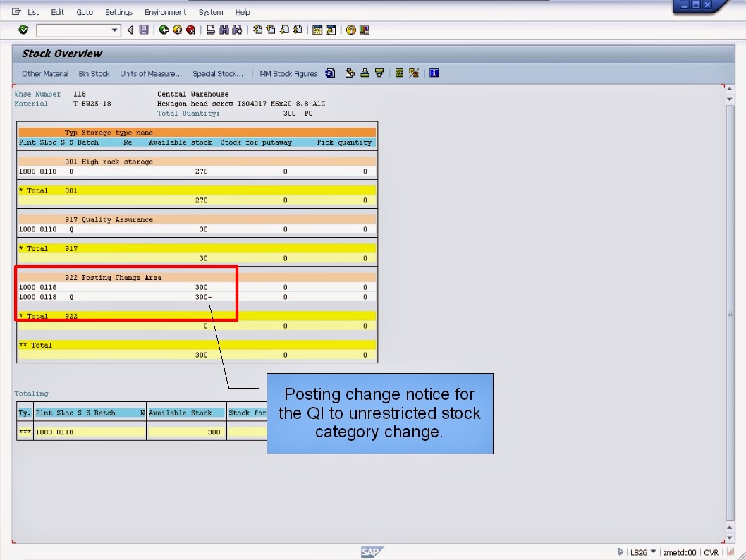Click the Print icon in standard toolbar
Viewport: 746px width, 560px height.
point(212,30)
